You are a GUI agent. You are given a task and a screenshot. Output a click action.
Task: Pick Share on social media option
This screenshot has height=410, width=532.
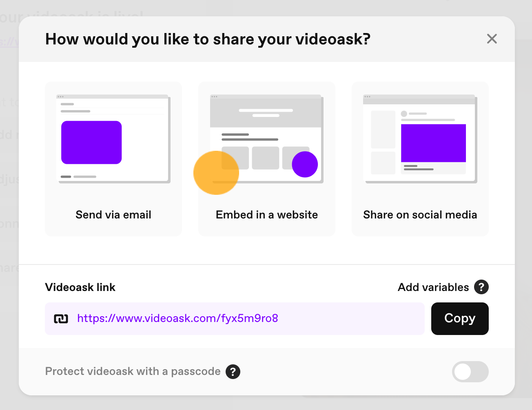coord(420,159)
